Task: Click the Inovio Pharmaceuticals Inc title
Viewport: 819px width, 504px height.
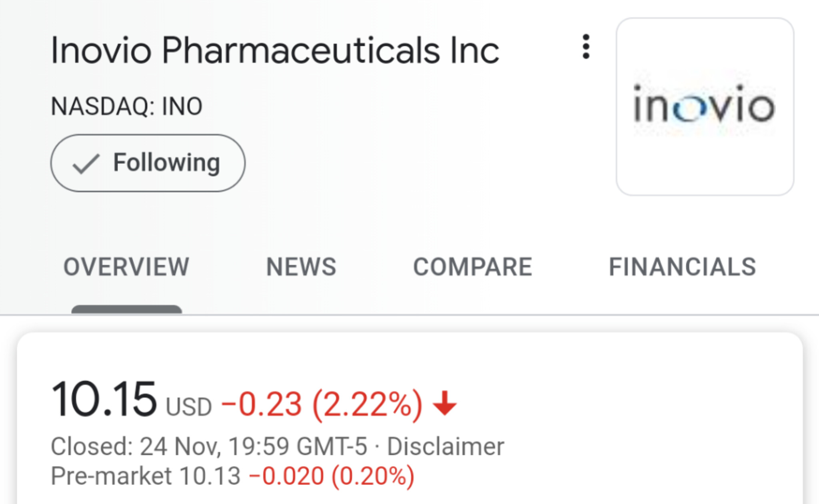Action: pyautogui.click(x=275, y=50)
